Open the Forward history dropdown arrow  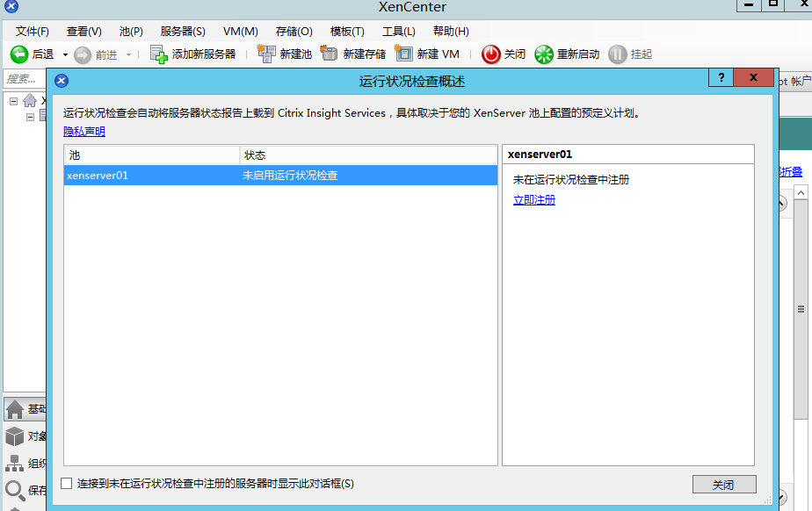click(128, 54)
